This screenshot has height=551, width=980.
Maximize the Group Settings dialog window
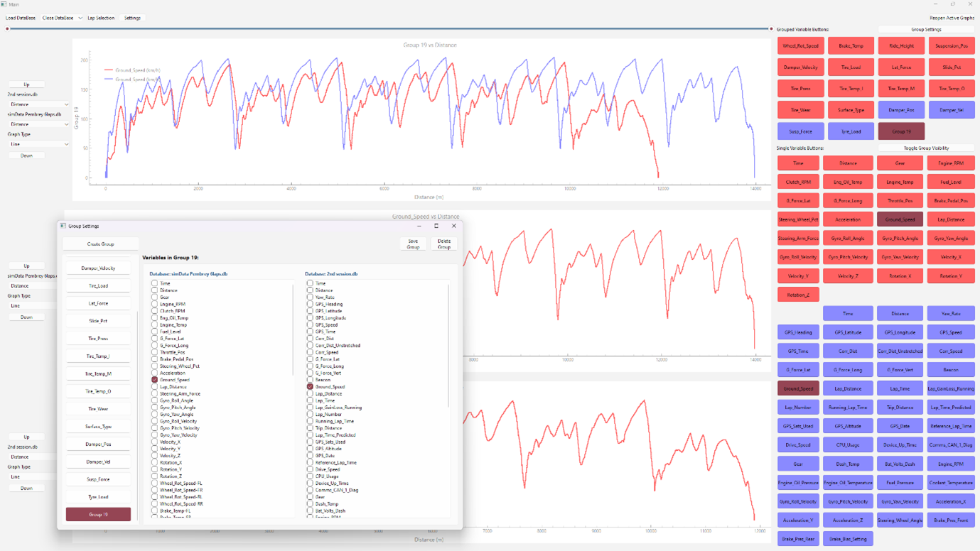[x=436, y=226]
